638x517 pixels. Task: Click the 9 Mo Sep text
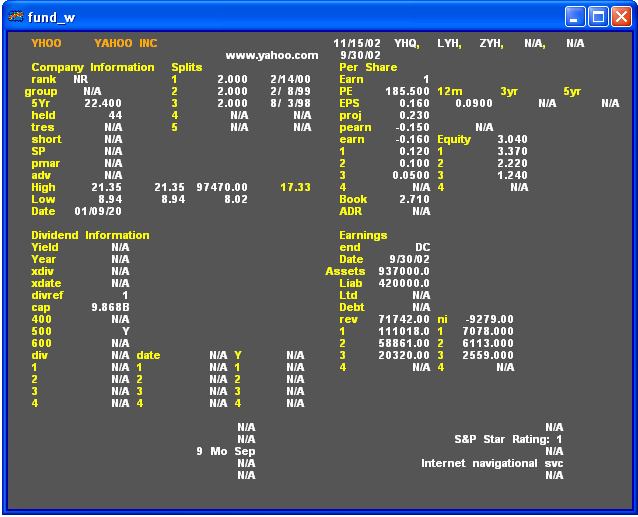[226, 452]
